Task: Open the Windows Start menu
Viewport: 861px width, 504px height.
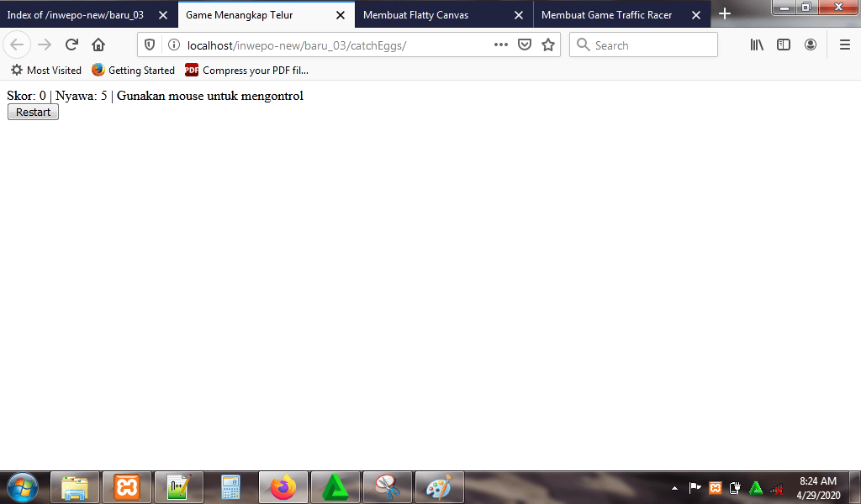Action: [x=22, y=487]
